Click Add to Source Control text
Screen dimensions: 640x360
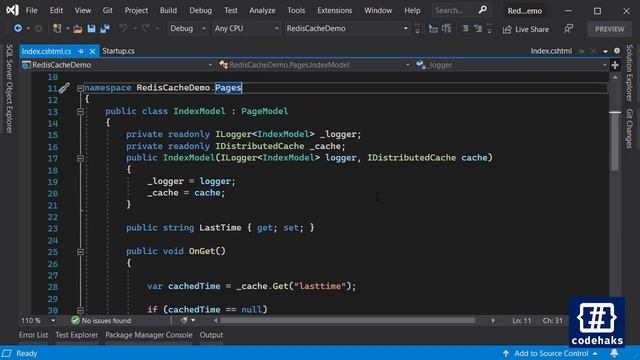point(551,353)
